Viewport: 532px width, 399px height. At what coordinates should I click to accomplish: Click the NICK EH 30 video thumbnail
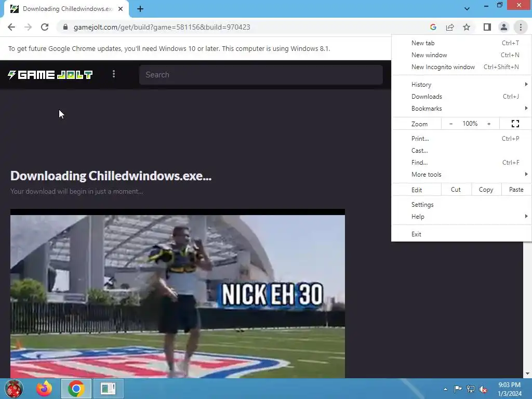178,294
